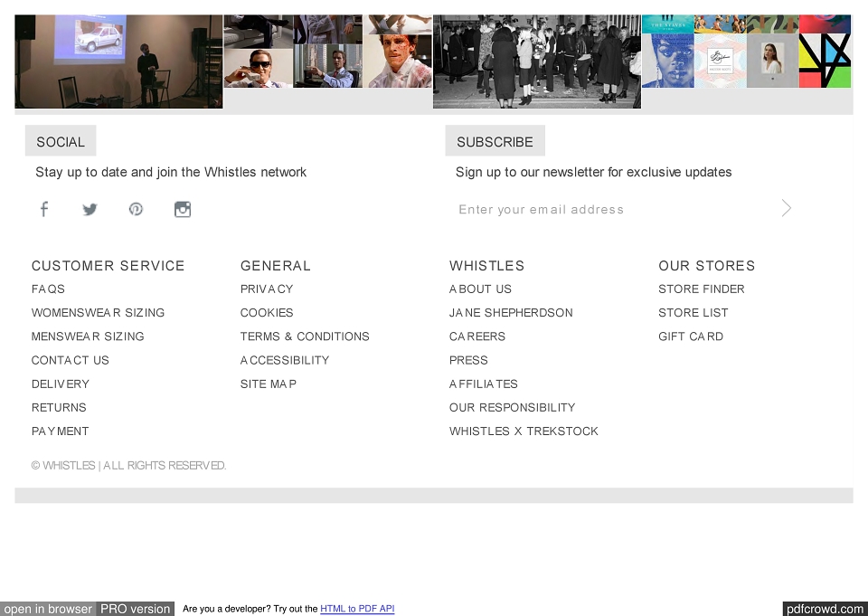This screenshot has height=616, width=868.
Task: Select the Gift Card link
Action: click(691, 336)
